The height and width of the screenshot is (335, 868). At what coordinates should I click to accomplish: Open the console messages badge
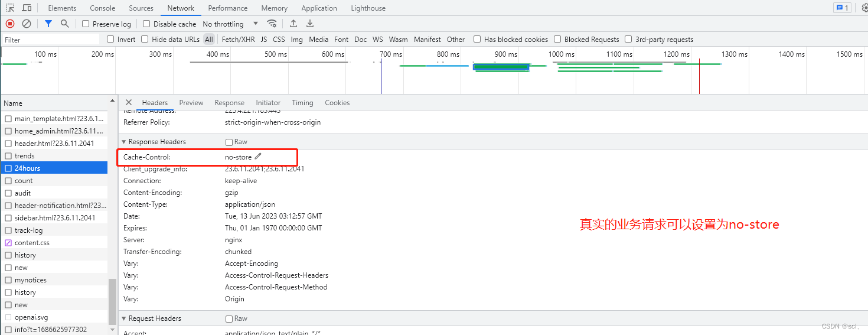click(x=842, y=8)
